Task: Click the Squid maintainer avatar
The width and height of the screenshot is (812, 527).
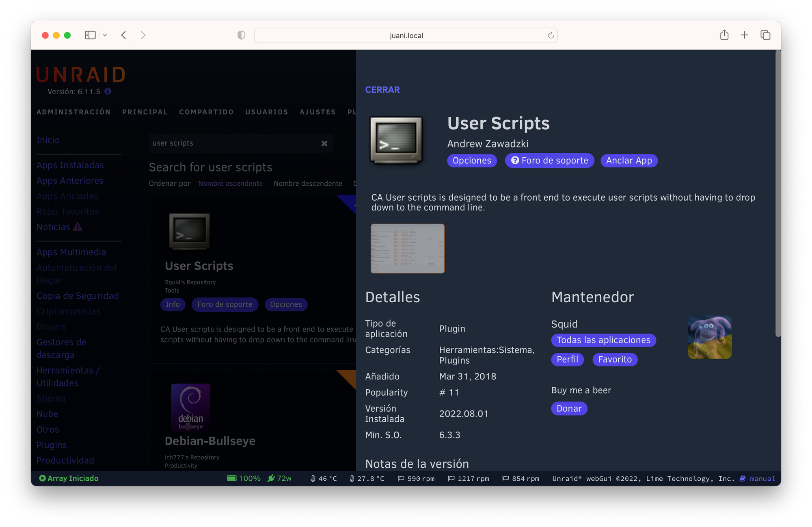Action: pyautogui.click(x=710, y=337)
